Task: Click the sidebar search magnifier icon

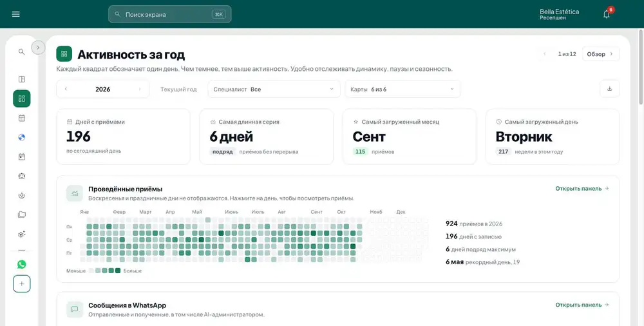Action: pyautogui.click(x=22, y=52)
